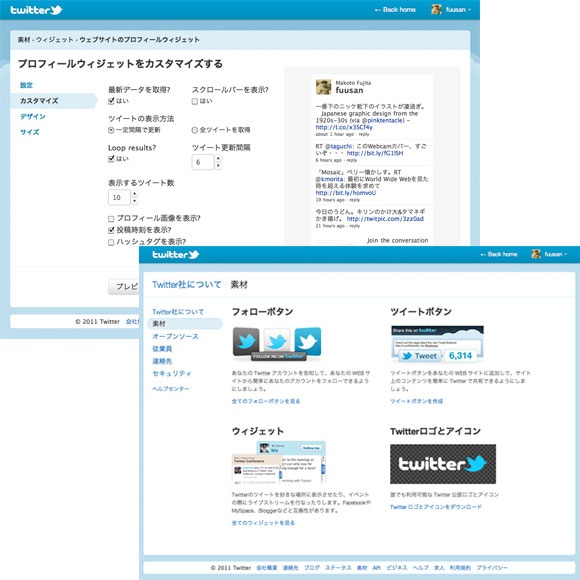The image size is (580, 580).
Task: Click Twitter社について breadcrumb heading link
Action: tap(187, 284)
